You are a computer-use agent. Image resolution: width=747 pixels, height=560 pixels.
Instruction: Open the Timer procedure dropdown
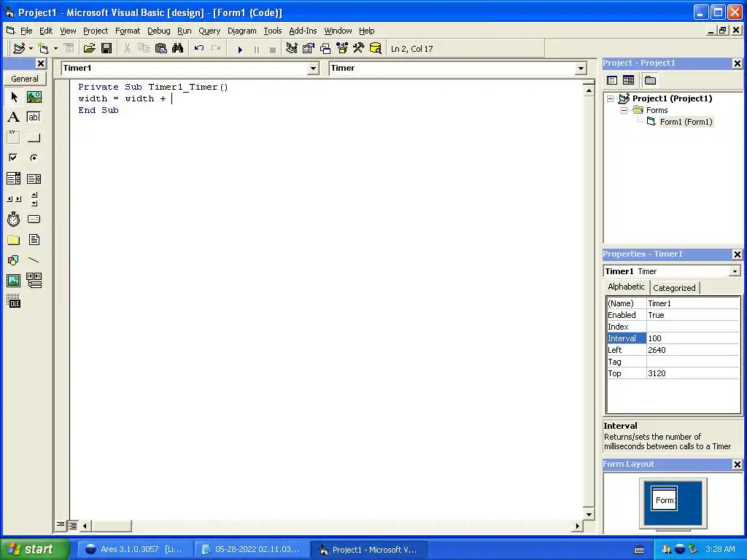coord(581,69)
